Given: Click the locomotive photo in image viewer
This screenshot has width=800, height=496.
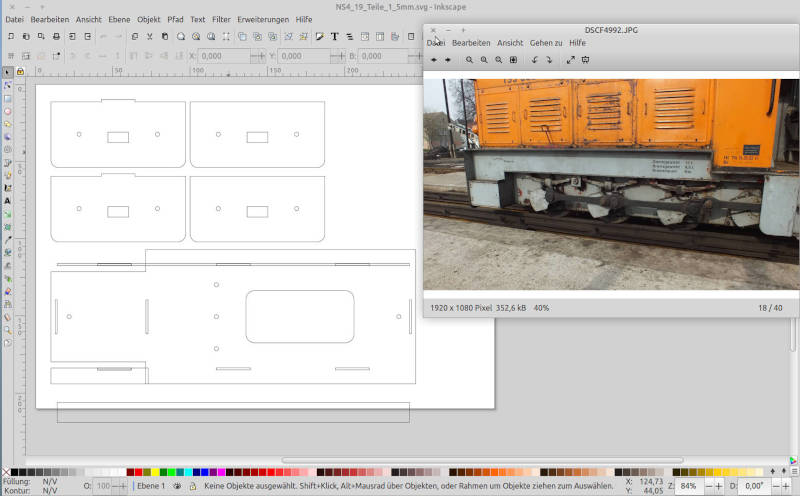Looking at the screenshot, I should (x=611, y=184).
